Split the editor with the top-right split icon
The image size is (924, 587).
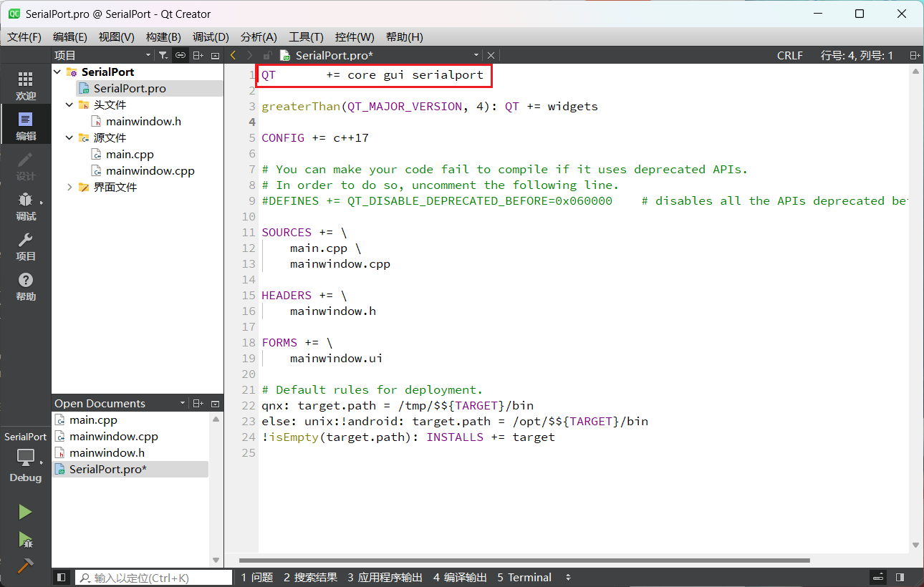coord(915,55)
